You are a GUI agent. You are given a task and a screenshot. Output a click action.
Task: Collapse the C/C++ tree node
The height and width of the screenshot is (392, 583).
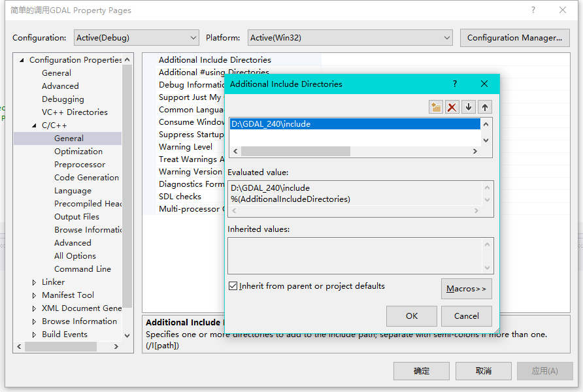point(34,125)
